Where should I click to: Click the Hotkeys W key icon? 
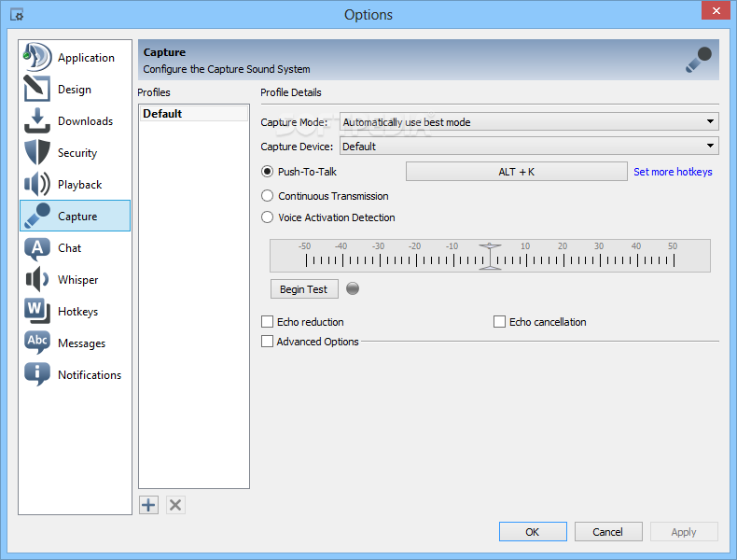37,311
